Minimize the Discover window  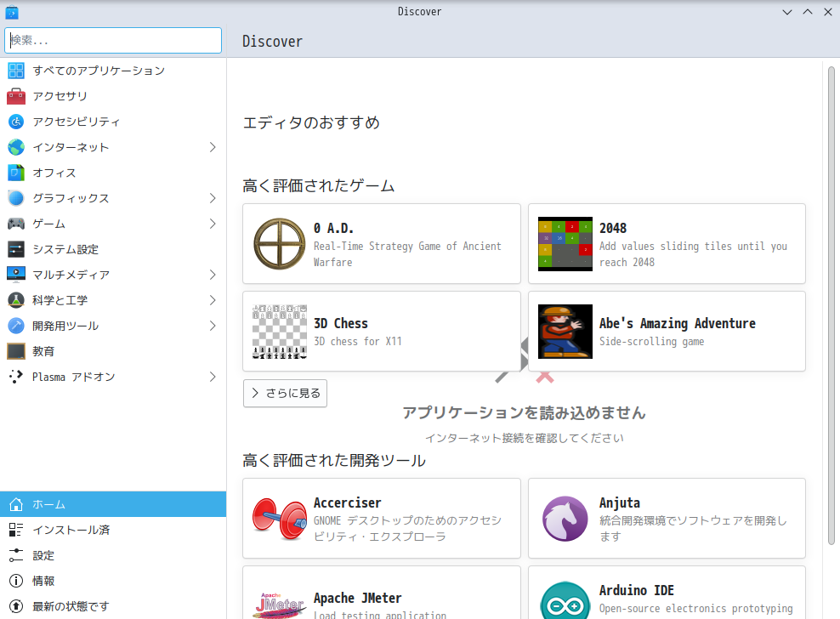click(787, 12)
